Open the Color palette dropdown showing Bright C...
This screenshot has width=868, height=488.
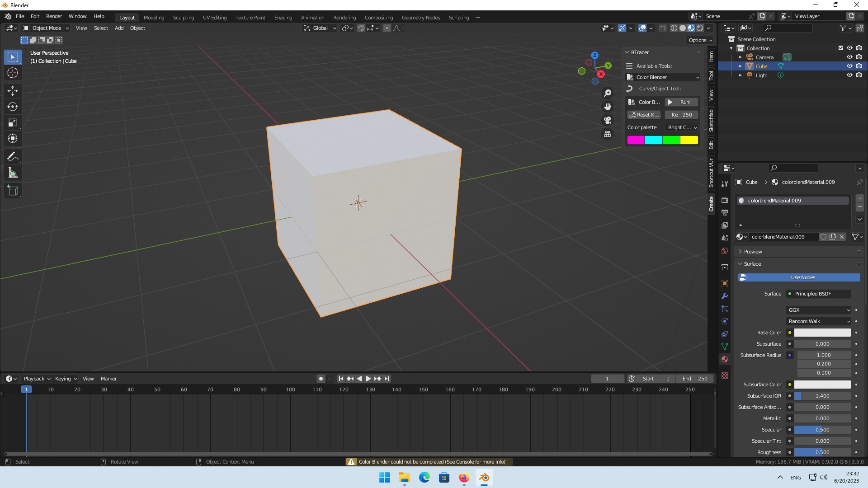(x=682, y=127)
